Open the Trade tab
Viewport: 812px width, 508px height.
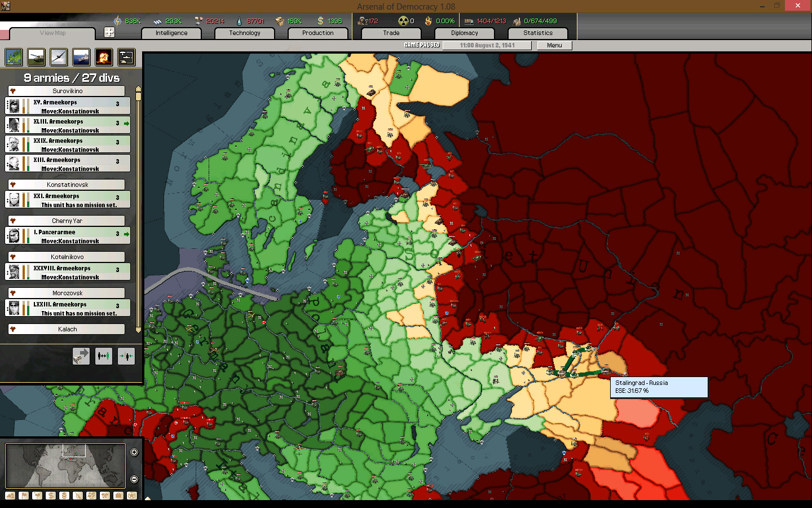pos(391,33)
